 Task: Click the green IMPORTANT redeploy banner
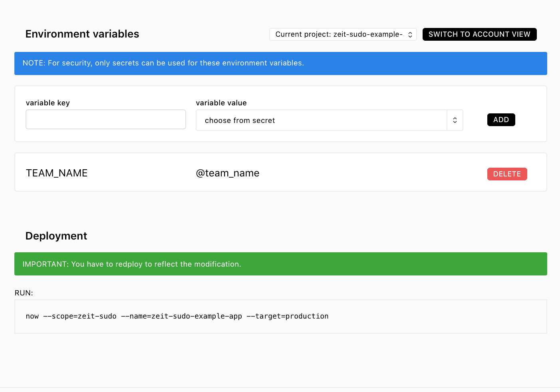280,264
